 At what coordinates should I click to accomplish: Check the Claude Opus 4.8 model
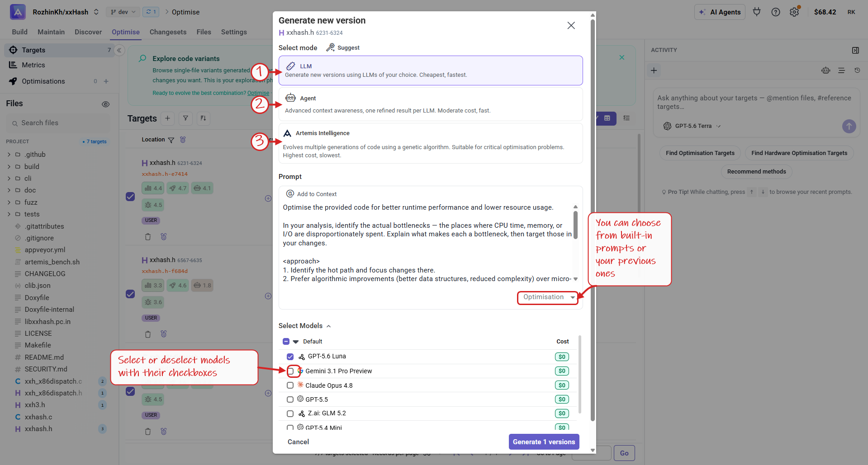tap(290, 385)
